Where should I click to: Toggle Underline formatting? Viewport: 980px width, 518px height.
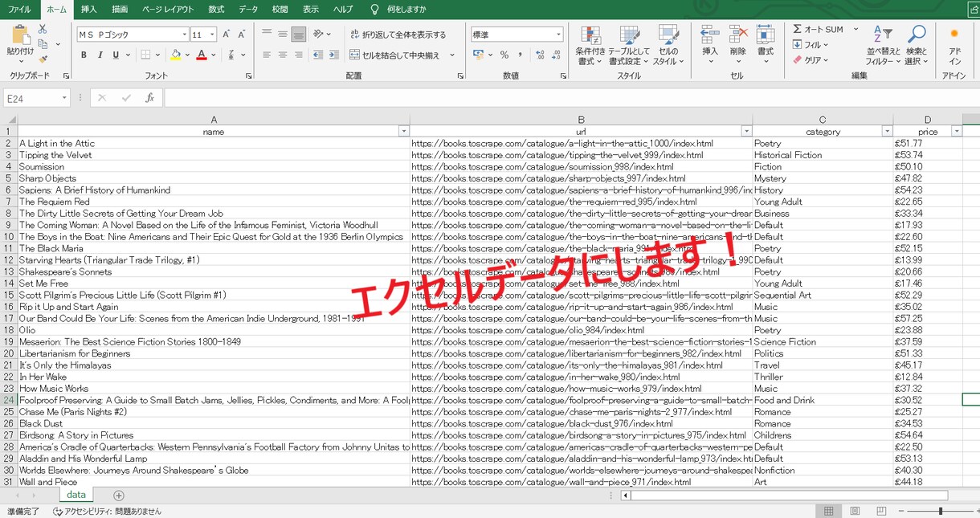pyautogui.click(x=116, y=55)
